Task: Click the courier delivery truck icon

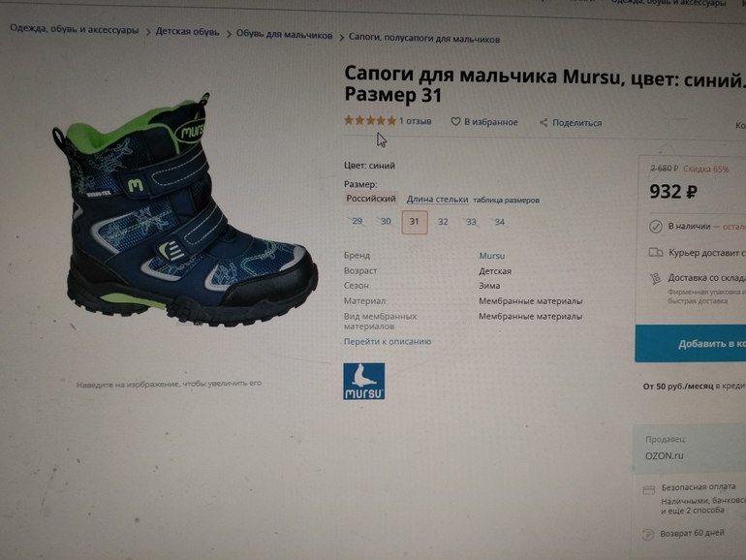Action: pos(656,252)
